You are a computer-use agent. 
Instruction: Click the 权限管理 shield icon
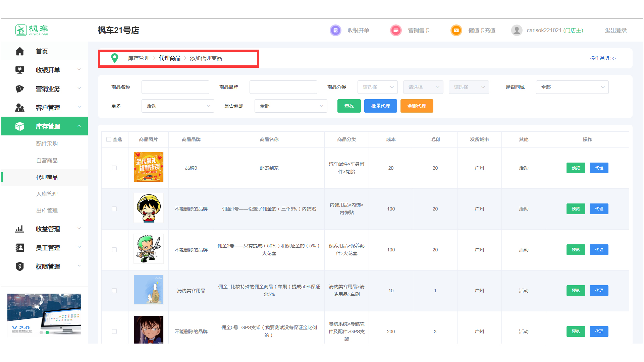point(20,266)
